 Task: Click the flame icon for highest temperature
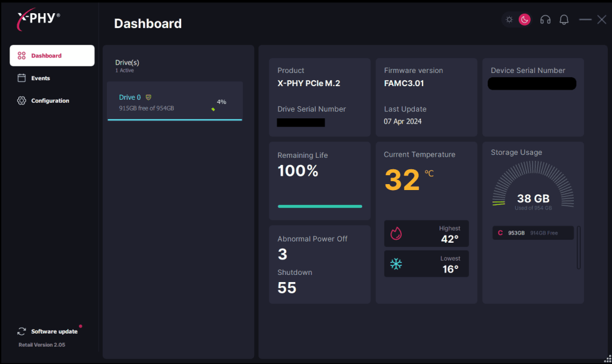click(396, 234)
